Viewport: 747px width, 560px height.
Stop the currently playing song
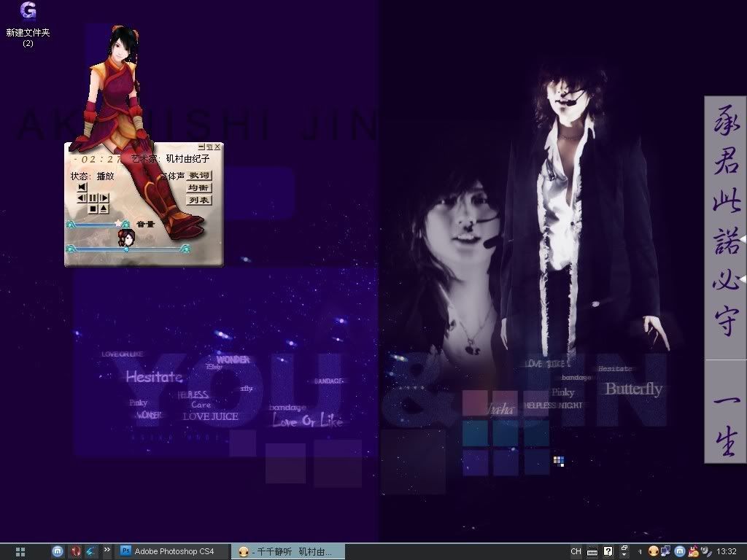[93, 209]
